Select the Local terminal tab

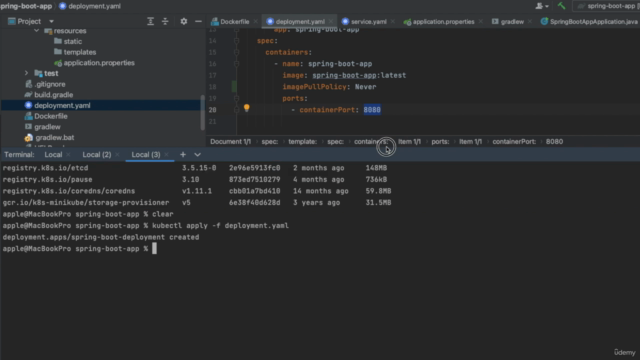[x=53, y=154]
